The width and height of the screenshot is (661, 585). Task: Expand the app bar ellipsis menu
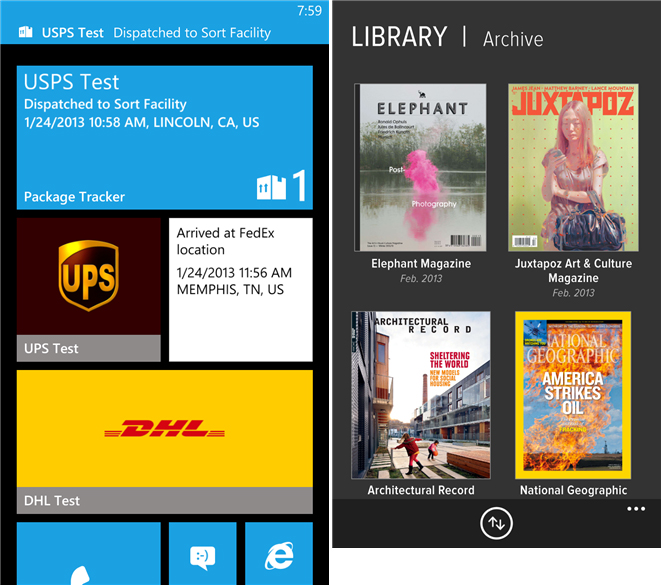click(636, 509)
